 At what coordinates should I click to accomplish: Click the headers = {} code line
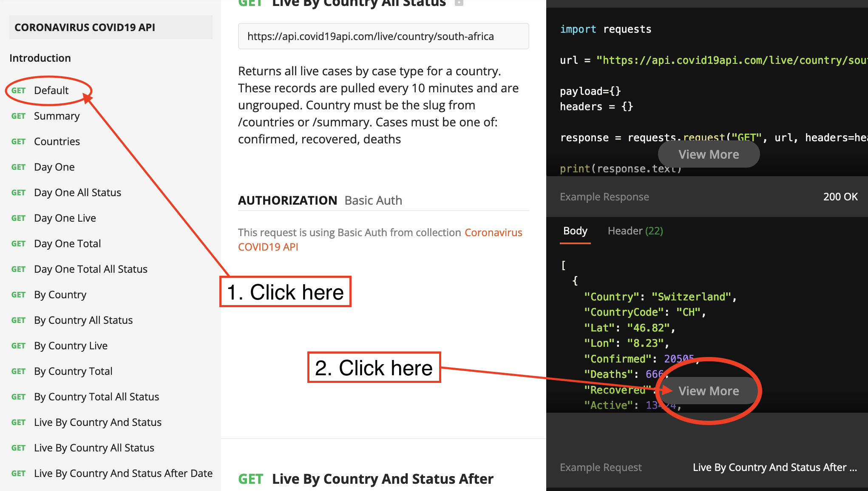pos(596,106)
